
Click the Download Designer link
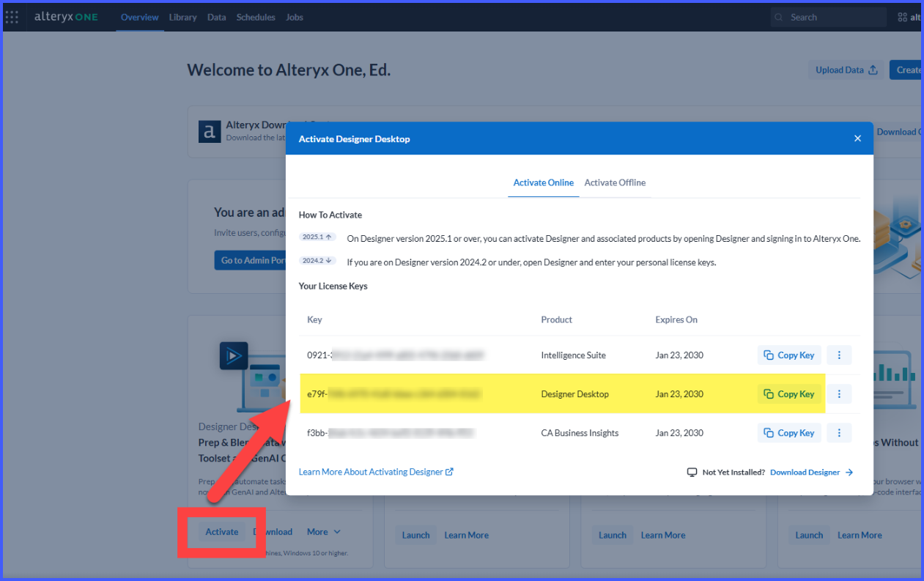[x=811, y=473]
